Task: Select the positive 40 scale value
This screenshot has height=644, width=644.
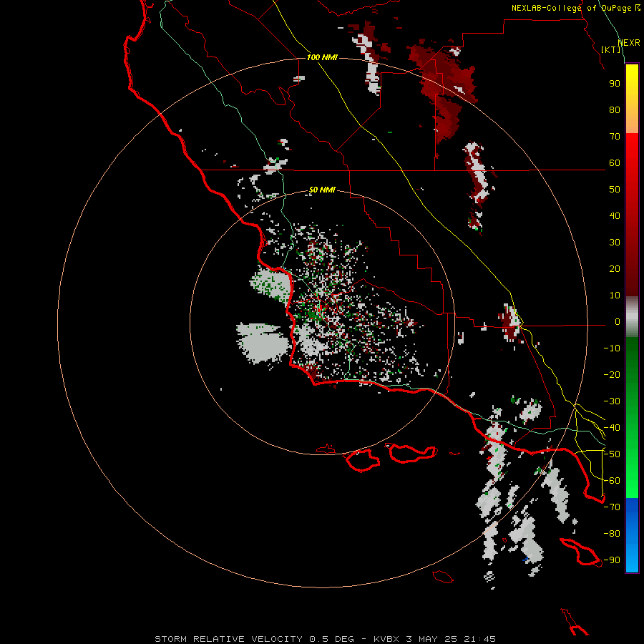Action: (x=615, y=216)
